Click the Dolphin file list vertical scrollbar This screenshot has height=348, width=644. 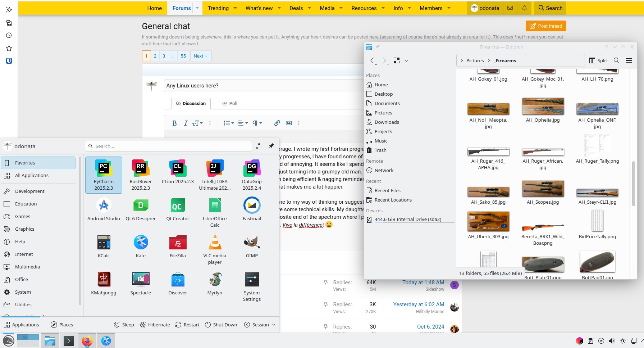point(633,184)
